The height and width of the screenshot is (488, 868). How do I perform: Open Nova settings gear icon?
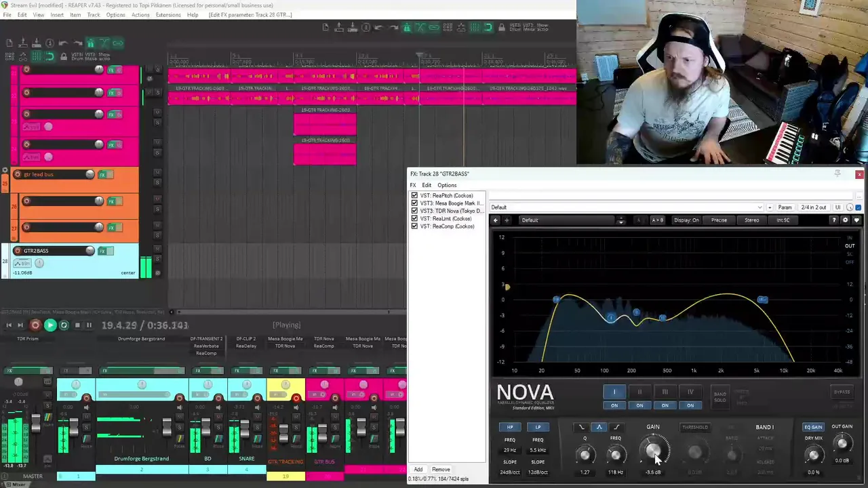pyautogui.click(x=845, y=220)
